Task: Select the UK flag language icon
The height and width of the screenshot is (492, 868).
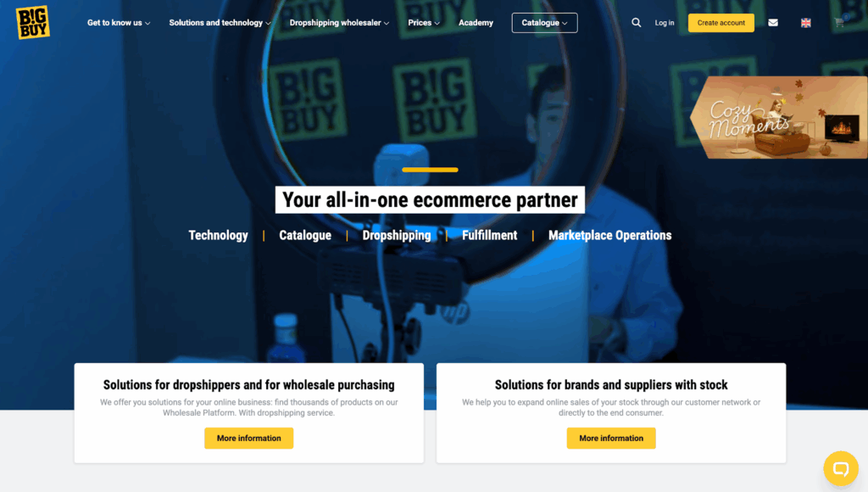Action: (x=805, y=23)
